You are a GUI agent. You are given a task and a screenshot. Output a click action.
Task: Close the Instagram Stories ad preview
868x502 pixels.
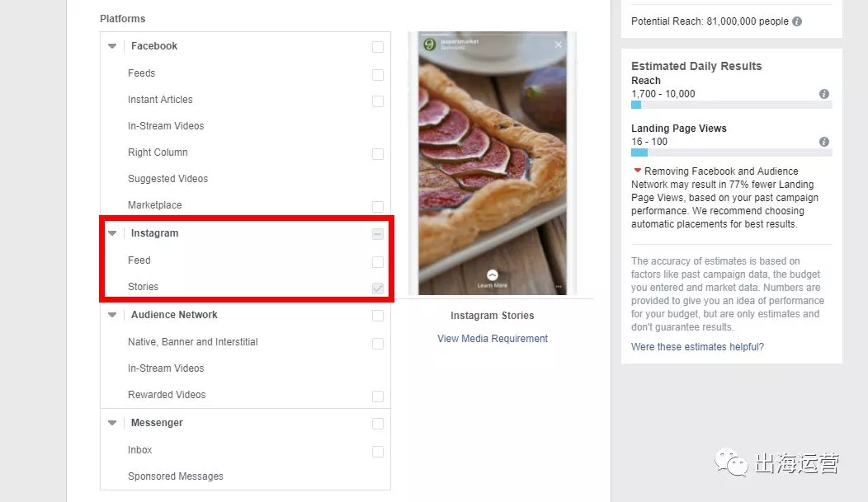559,45
